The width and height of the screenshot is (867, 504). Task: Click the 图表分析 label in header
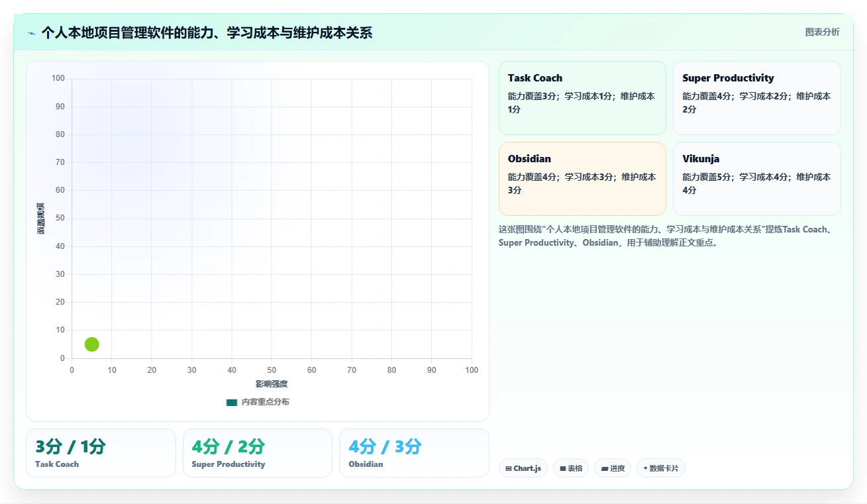pyautogui.click(x=822, y=32)
